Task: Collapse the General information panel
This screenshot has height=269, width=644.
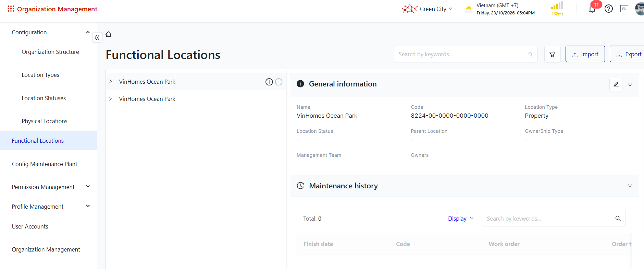Action: [x=630, y=84]
